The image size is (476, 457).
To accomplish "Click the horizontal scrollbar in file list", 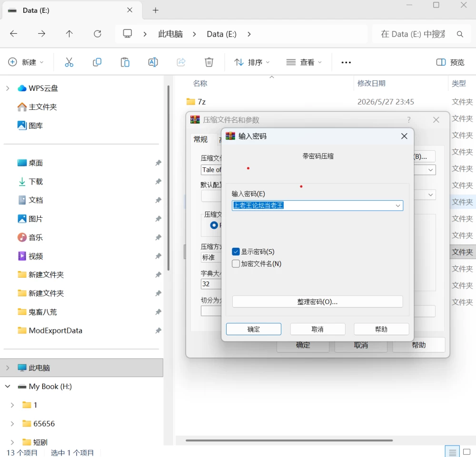I will 289,440.
